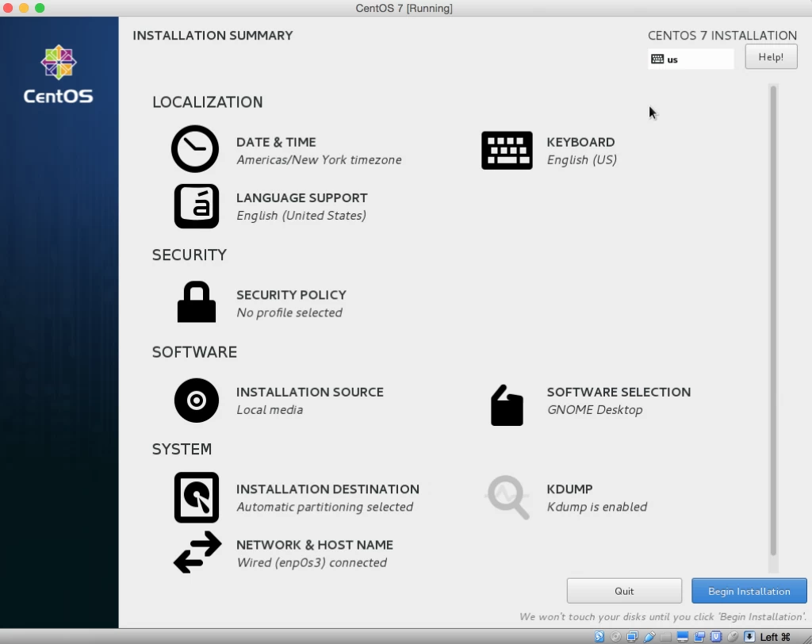Click the SECURITY section heading
The height and width of the screenshot is (644, 812).
point(189,255)
